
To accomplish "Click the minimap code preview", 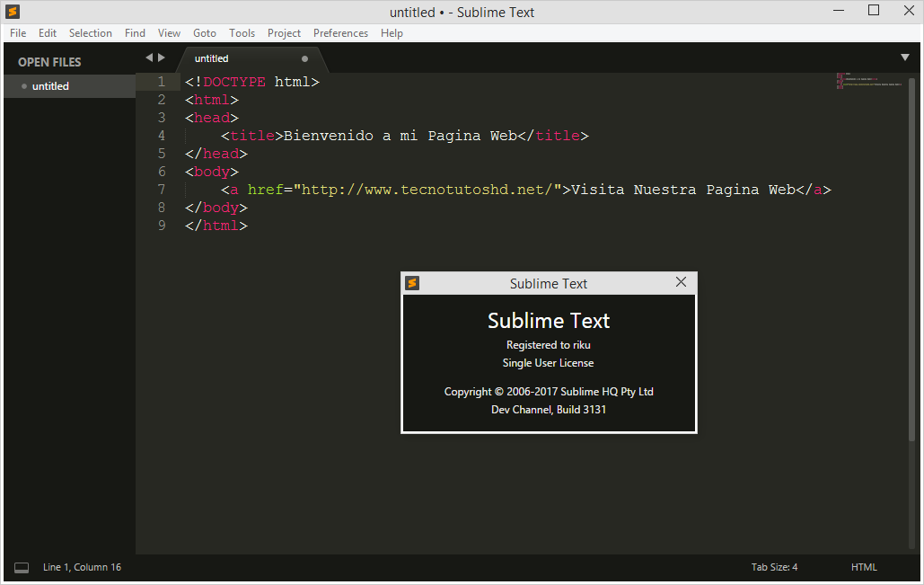I will 869,81.
